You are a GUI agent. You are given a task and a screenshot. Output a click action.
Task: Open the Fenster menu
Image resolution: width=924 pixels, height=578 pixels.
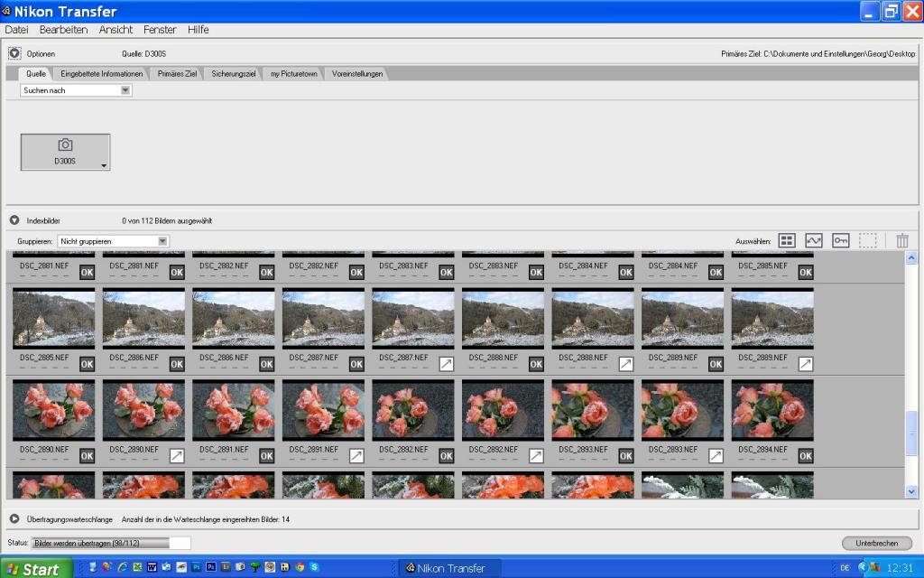[160, 30]
